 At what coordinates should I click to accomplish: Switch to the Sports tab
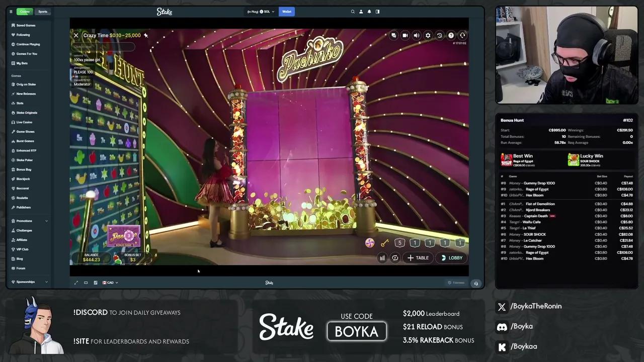tap(43, 12)
